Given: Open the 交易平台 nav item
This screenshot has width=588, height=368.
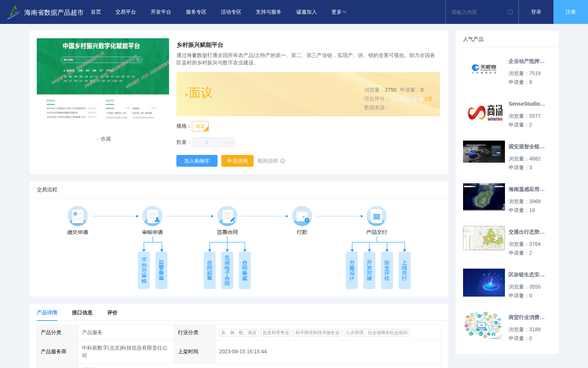Looking at the screenshot, I should (126, 12).
